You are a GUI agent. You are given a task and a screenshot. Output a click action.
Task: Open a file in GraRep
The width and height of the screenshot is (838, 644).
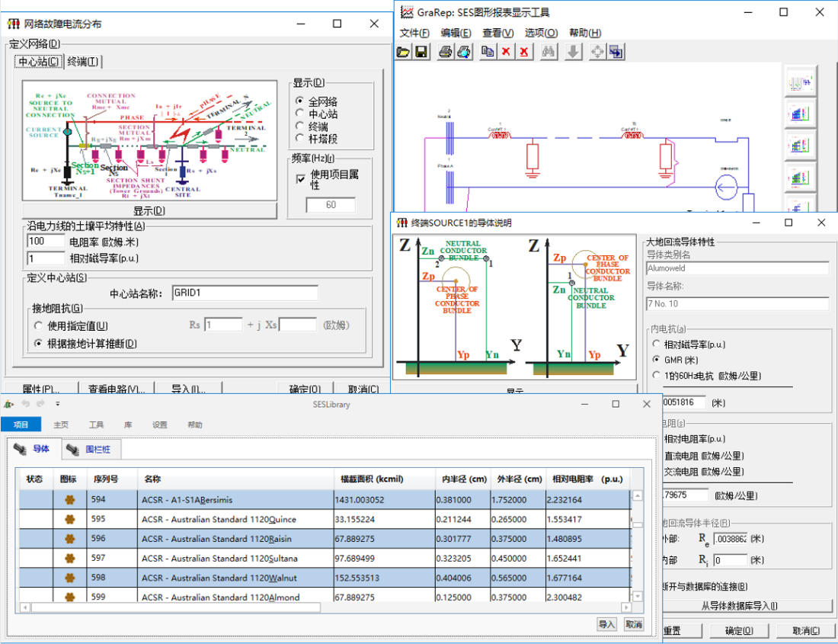coord(404,52)
